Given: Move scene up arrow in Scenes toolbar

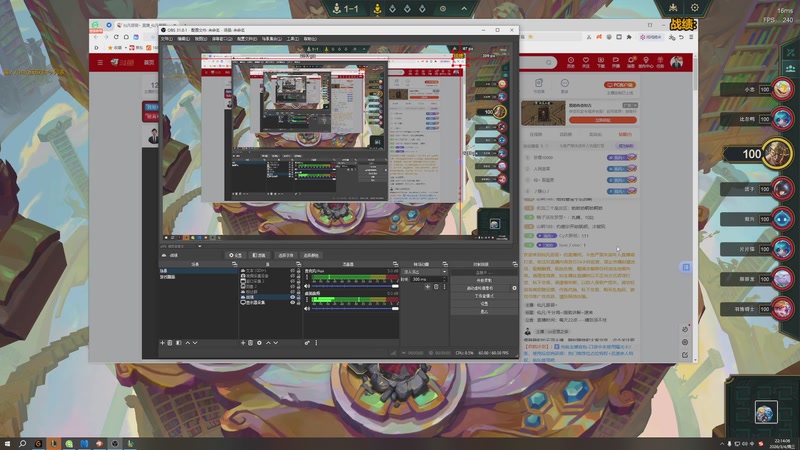Looking at the screenshot, I should [x=188, y=342].
